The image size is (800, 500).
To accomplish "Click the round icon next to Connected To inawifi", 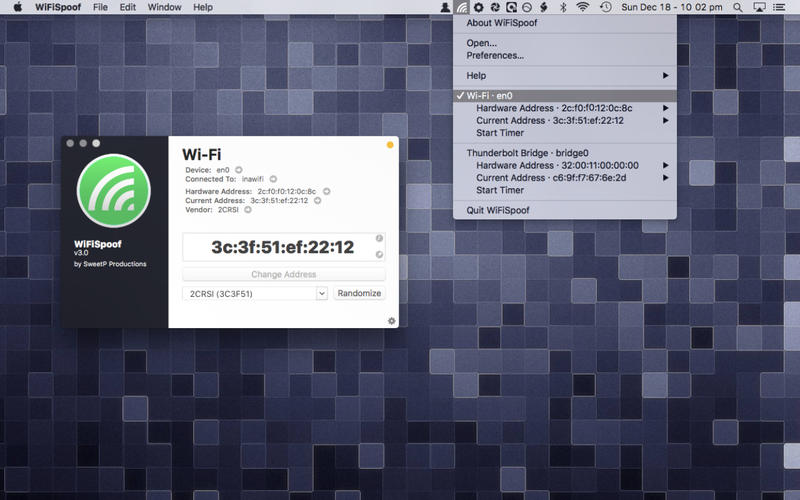I will click(273, 179).
